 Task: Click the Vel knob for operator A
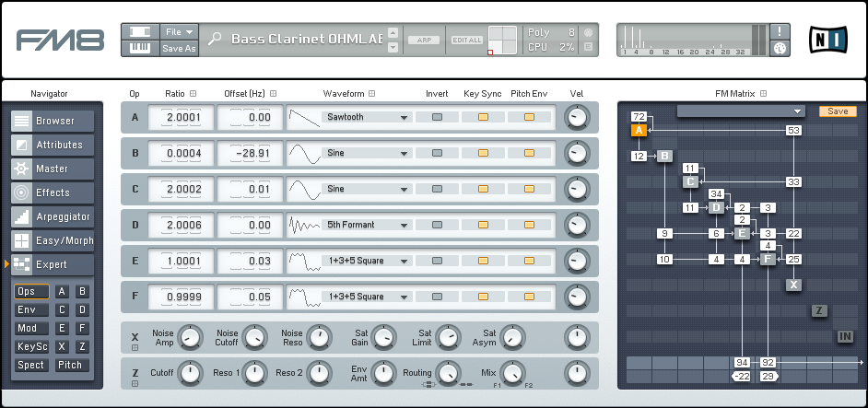coord(577,117)
